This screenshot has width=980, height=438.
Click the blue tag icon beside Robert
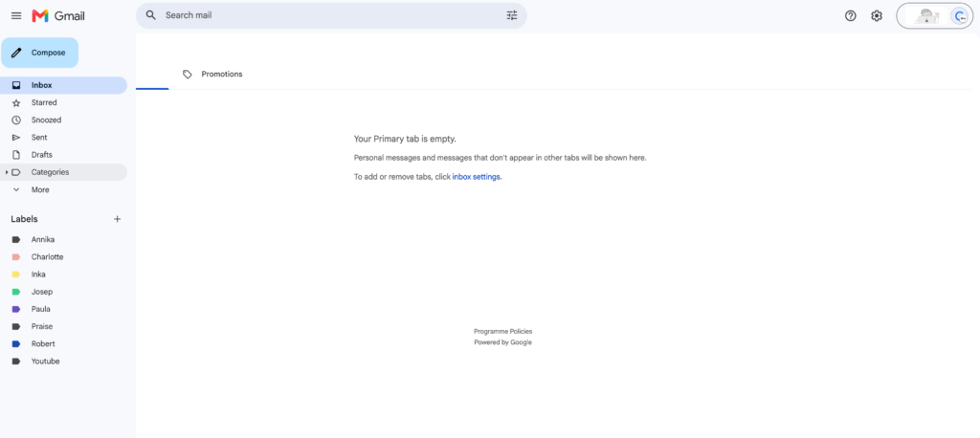pyautogui.click(x=16, y=344)
